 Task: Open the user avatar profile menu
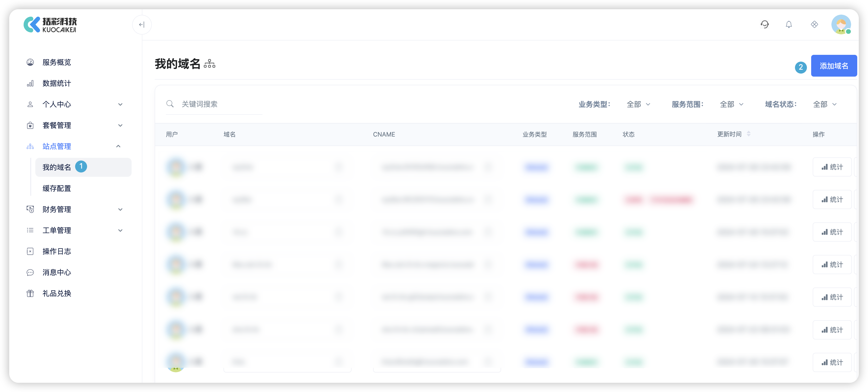841,24
